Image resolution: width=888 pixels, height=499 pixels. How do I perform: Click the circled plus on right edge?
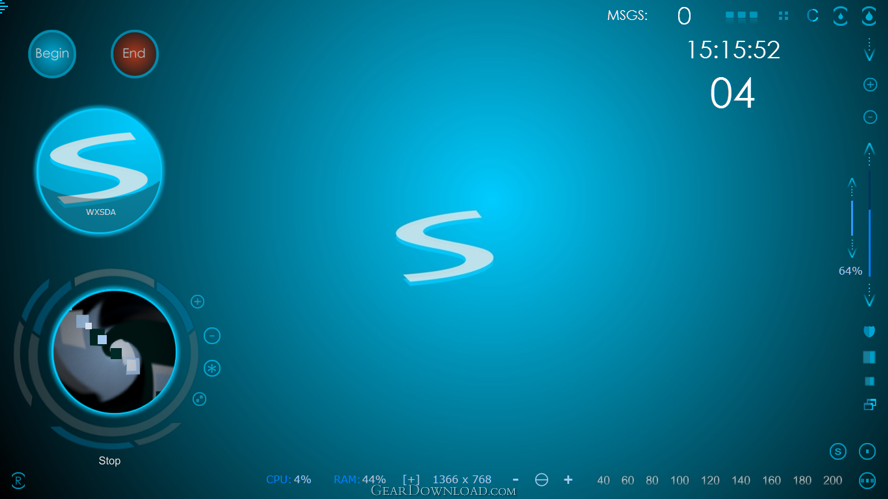pos(870,85)
